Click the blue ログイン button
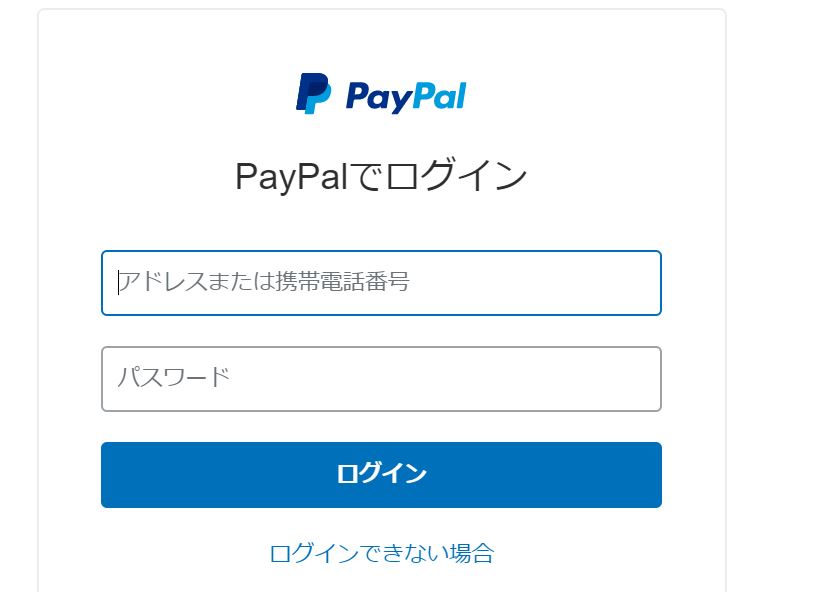This screenshot has height=592, width=820. point(381,475)
